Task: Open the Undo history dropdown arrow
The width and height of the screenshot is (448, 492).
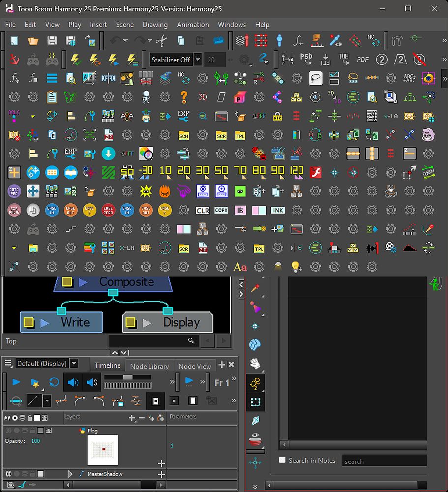Action: click(x=125, y=41)
